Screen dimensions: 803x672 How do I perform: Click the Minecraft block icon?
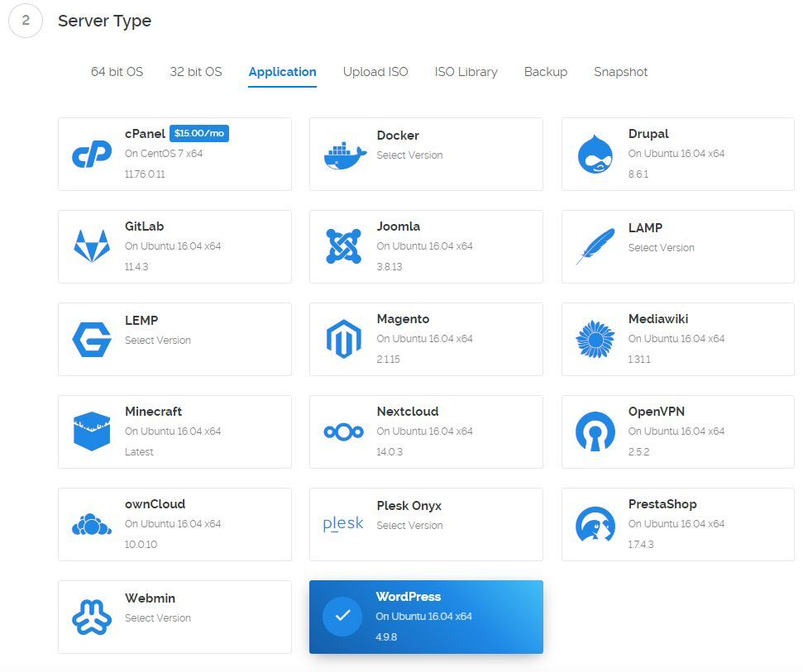point(92,431)
